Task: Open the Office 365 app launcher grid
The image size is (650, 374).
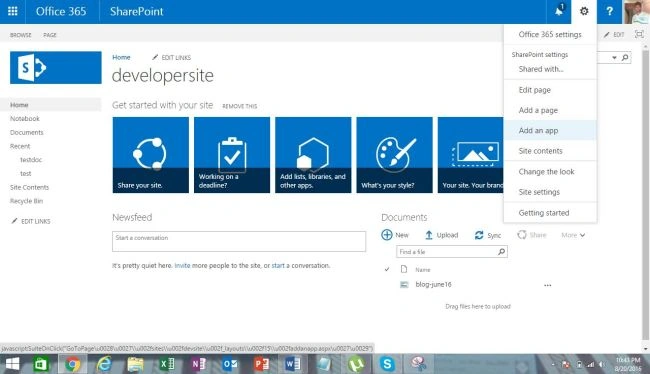Action: (12, 11)
